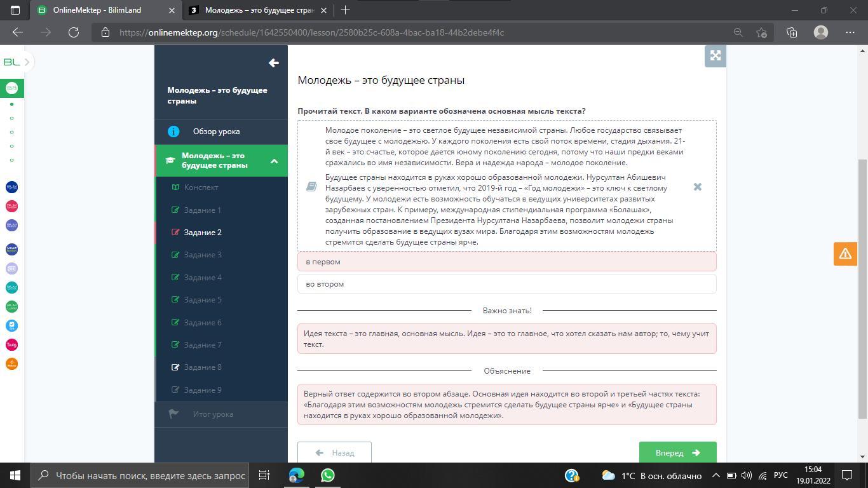Click the green OnlineMektep icon in left rail
Screen dimensions: 868x488
[11, 88]
